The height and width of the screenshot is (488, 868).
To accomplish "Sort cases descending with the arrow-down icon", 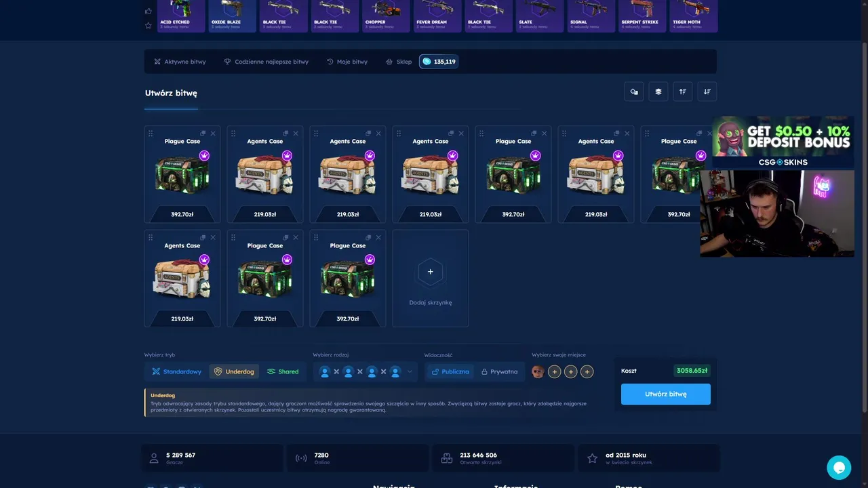I will point(707,91).
